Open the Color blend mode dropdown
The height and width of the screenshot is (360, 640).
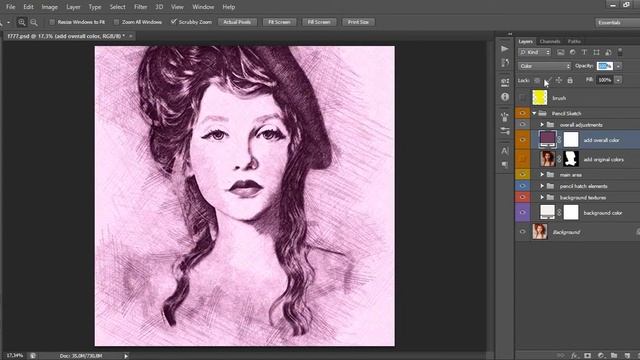point(544,66)
